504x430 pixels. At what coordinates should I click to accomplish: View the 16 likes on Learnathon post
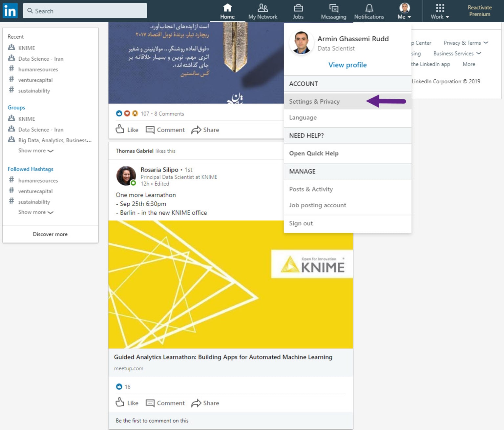click(x=123, y=387)
